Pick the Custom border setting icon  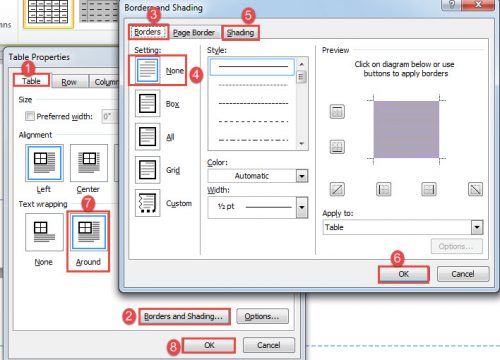pyautogui.click(x=147, y=203)
